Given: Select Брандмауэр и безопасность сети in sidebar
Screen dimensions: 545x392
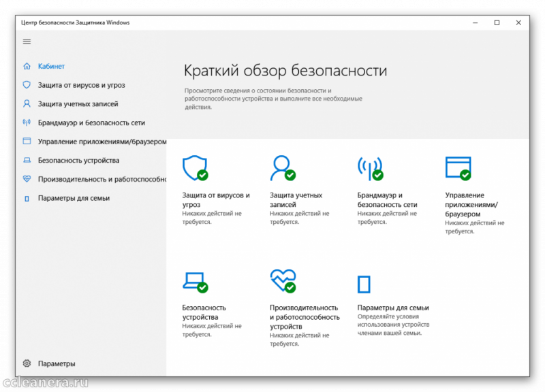Looking at the screenshot, I should click(x=91, y=122).
